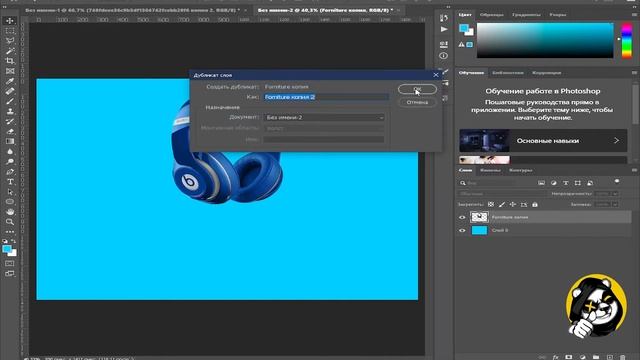Viewport: 640px width, 360px height.
Task: Select the Hand tool
Action: pos(10,212)
